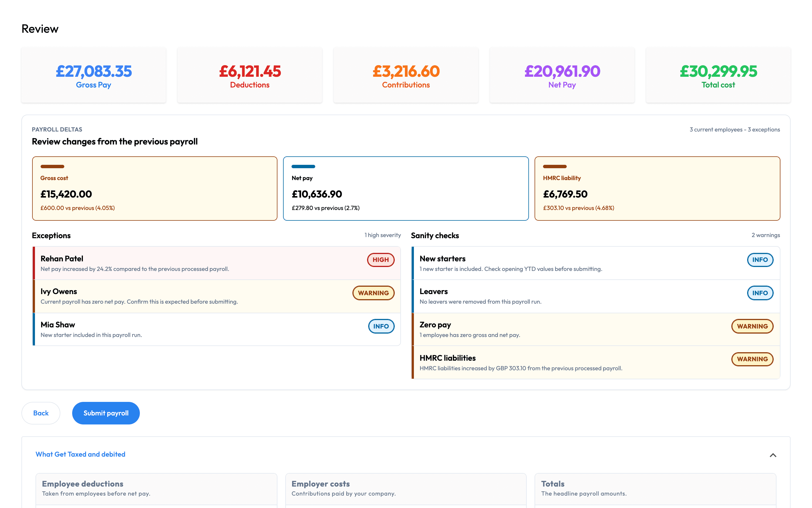
Task: Click the £15,420.00 gross cost value
Action: [66, 194]
